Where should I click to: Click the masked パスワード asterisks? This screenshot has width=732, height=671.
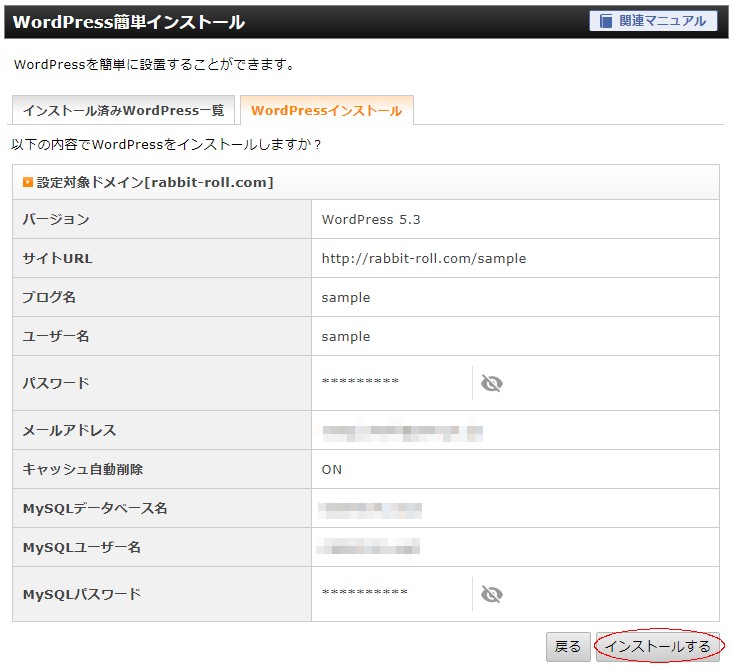(x=360, y=381)
